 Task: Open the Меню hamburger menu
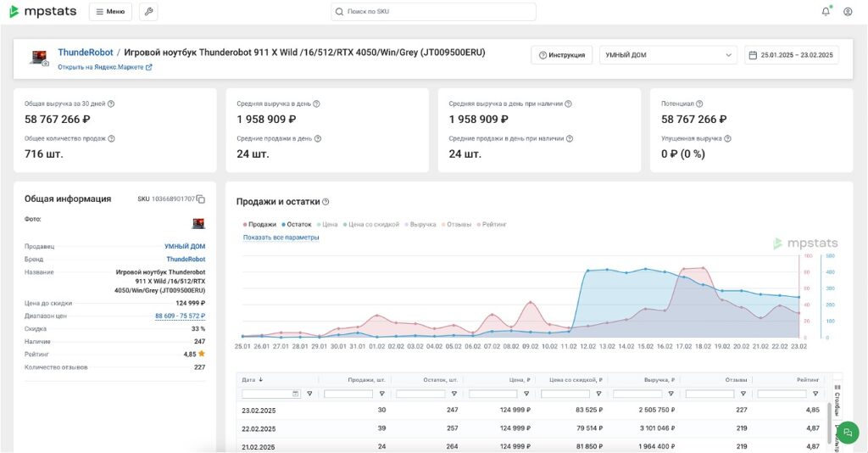tap(110, 12)
